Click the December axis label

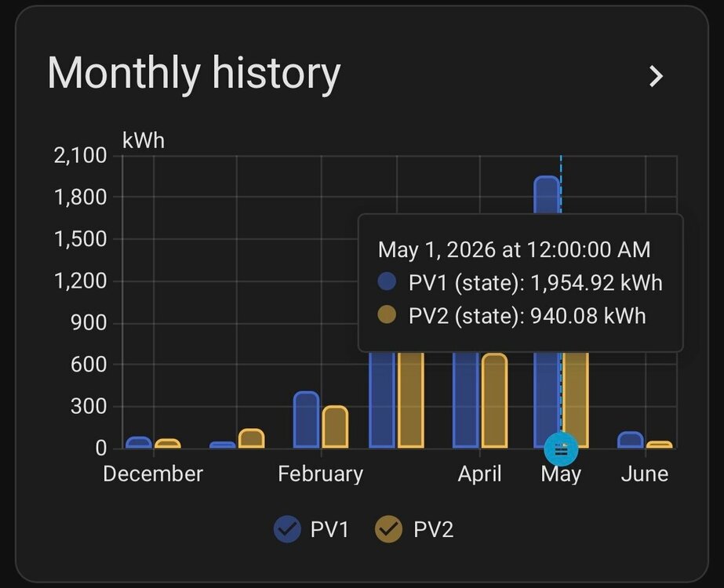[x=153, y=474]
